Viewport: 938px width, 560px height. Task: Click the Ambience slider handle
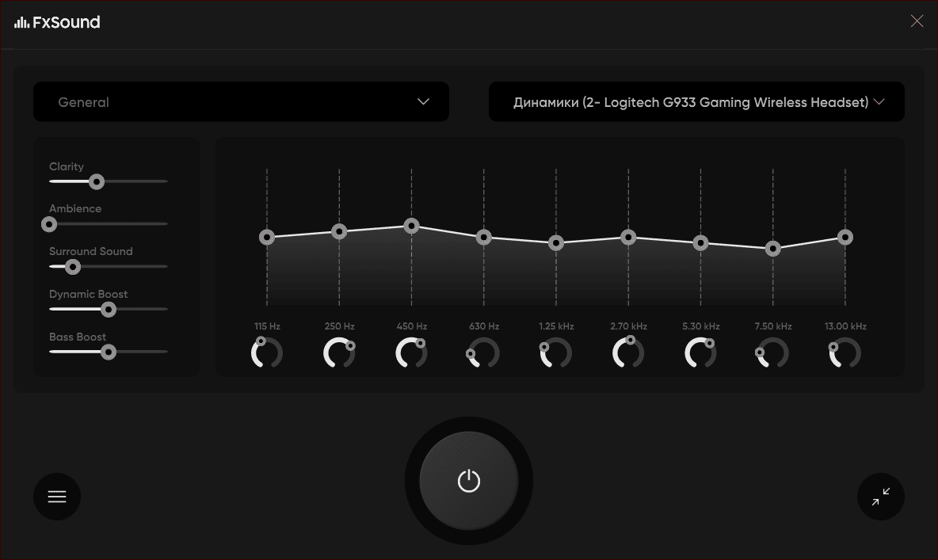point(49,224)
